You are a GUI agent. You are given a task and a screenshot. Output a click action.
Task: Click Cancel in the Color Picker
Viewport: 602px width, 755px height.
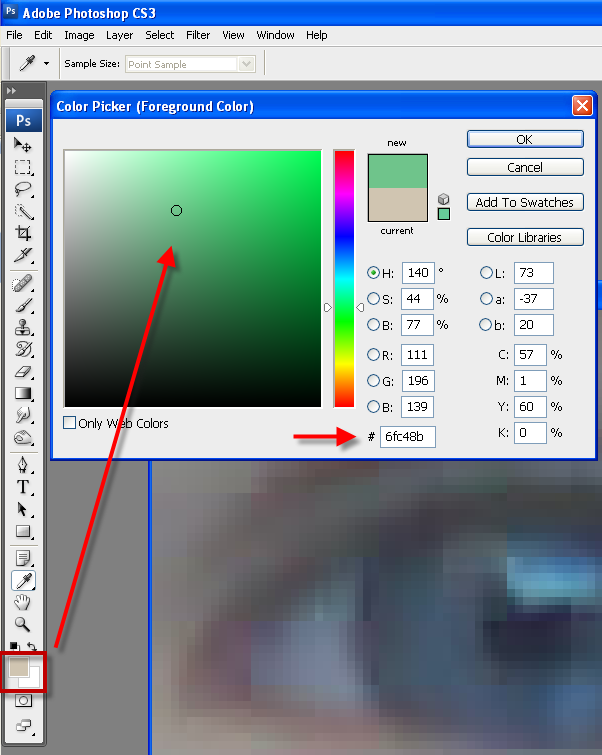[x=525, y=167]
